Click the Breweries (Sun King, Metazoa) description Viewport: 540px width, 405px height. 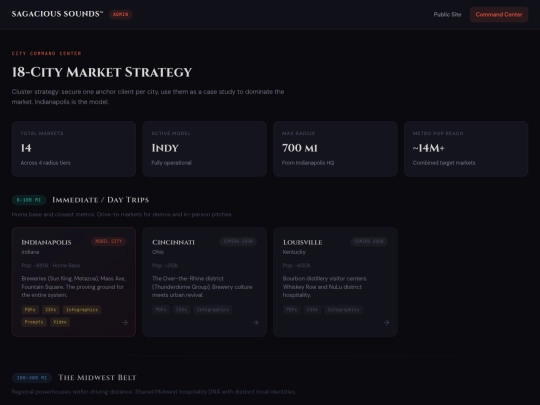tap(73, 287)
